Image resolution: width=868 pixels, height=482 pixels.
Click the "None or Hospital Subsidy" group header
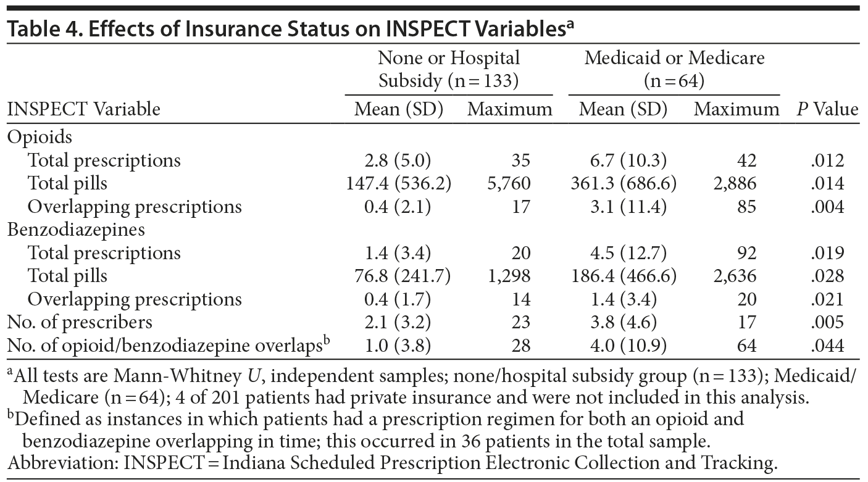coord(448,69)
